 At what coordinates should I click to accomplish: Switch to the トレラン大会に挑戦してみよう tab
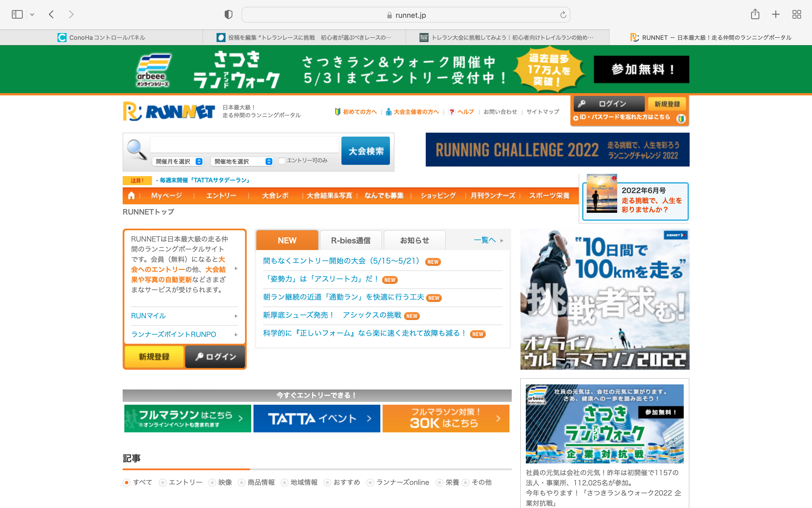pos(507,37)
